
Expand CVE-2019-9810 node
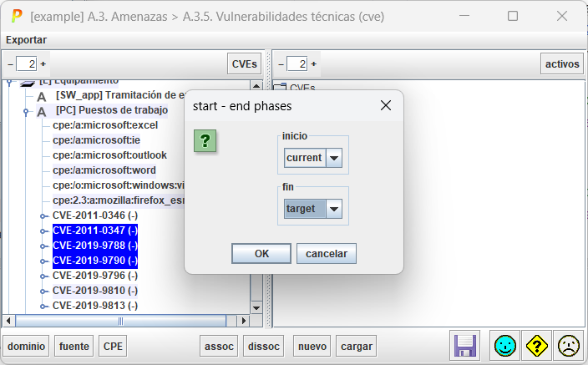(44, 291)
